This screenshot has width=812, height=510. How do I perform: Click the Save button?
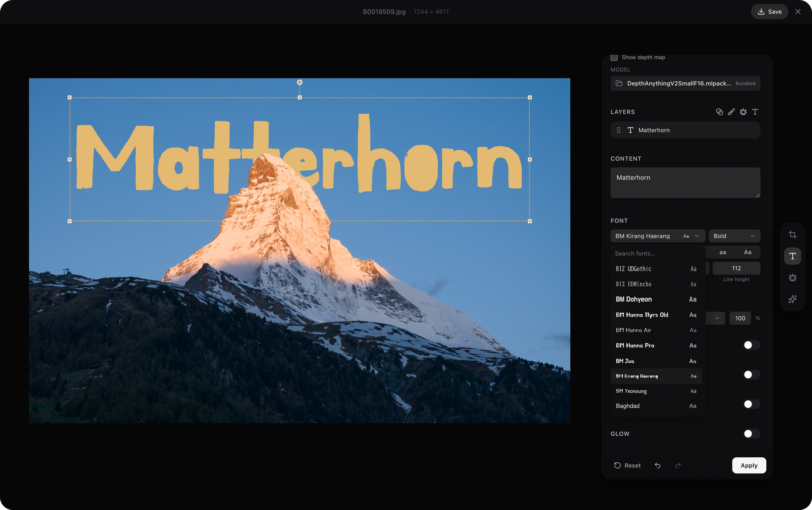769,12
